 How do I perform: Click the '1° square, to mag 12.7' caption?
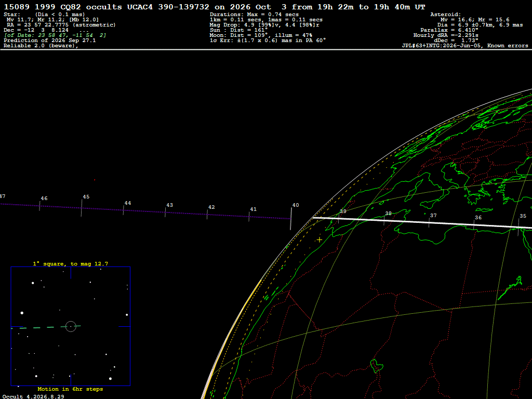coord(71,263)
